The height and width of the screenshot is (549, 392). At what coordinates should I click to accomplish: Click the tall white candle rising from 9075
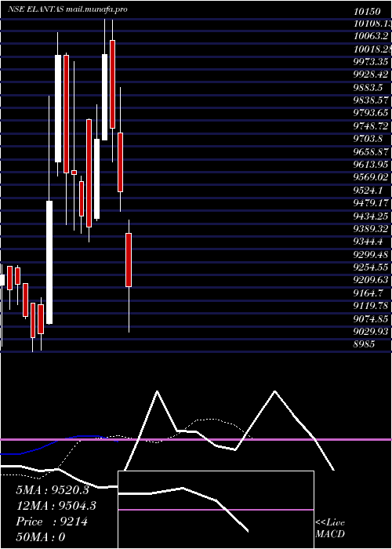click(x=49, y=262)
